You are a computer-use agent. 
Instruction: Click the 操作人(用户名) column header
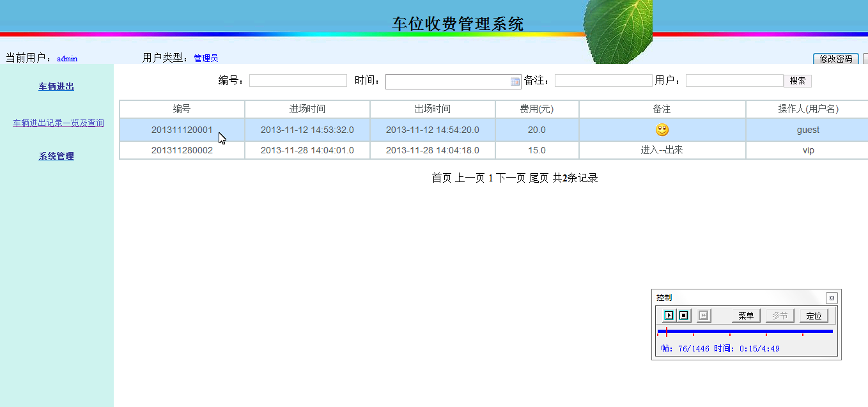point(808,109)
